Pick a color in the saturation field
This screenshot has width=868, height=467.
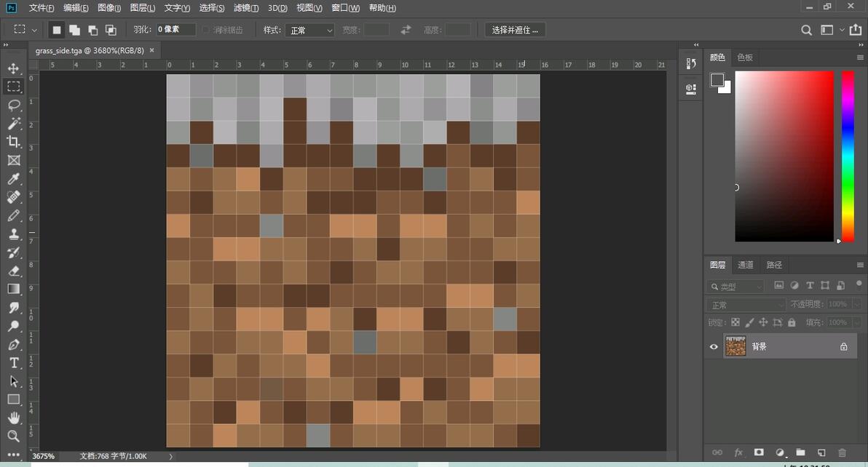pyautogui.click(x=784, y=156)
